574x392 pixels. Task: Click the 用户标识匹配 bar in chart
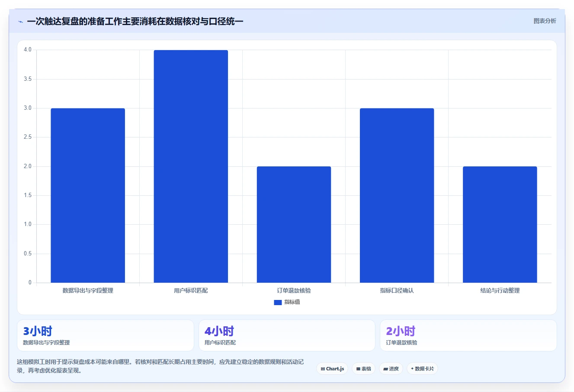(191, 166)
